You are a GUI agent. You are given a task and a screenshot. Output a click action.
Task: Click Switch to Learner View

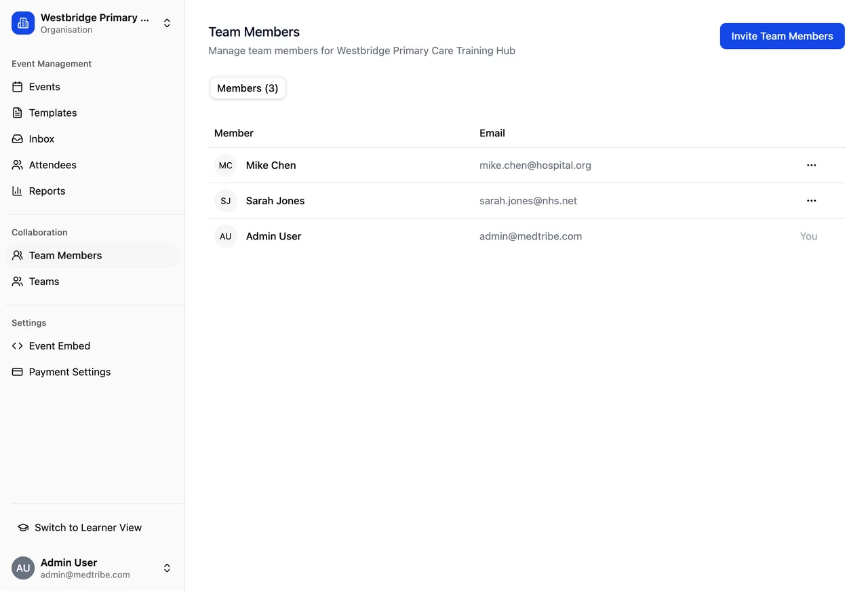[x=79, y=527]
